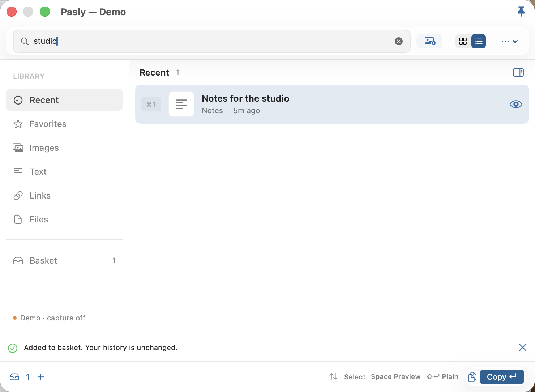Click the up-down Select arrows hint
The image size is (535, 392).
[x=347, y=377]
